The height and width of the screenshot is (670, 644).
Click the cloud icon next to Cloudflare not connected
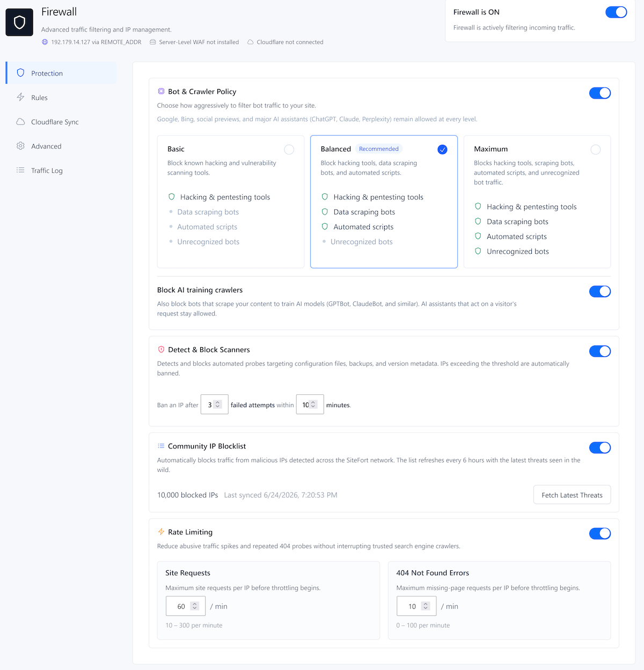[x=251, y=42]
